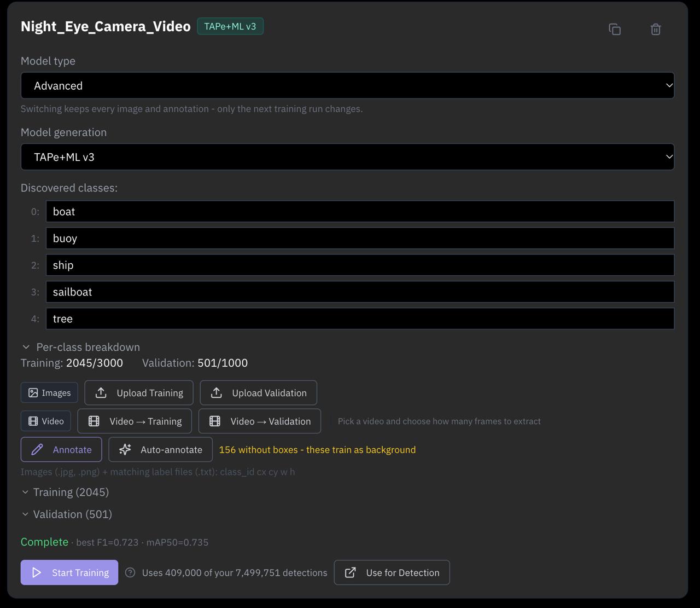This screenshot has width=700, height=608.
Task: Select the Video tab
Action: [46, 421]
